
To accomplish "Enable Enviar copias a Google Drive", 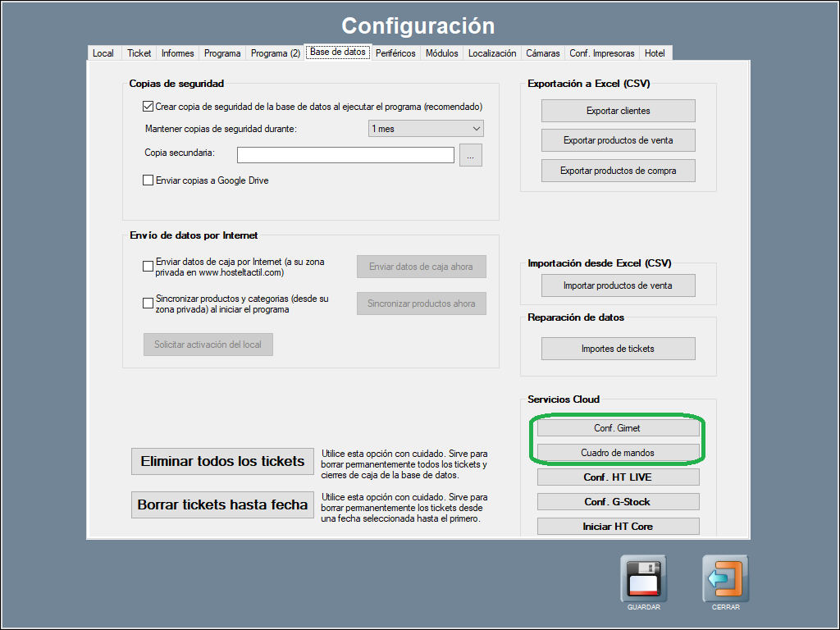I will click(148, 180).
